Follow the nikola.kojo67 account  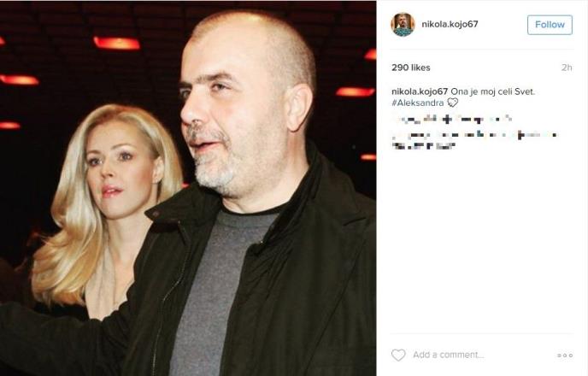[x=550, y=25]
